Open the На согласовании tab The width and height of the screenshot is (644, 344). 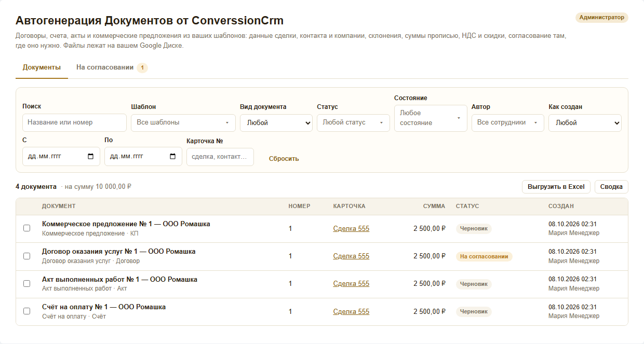112,67
